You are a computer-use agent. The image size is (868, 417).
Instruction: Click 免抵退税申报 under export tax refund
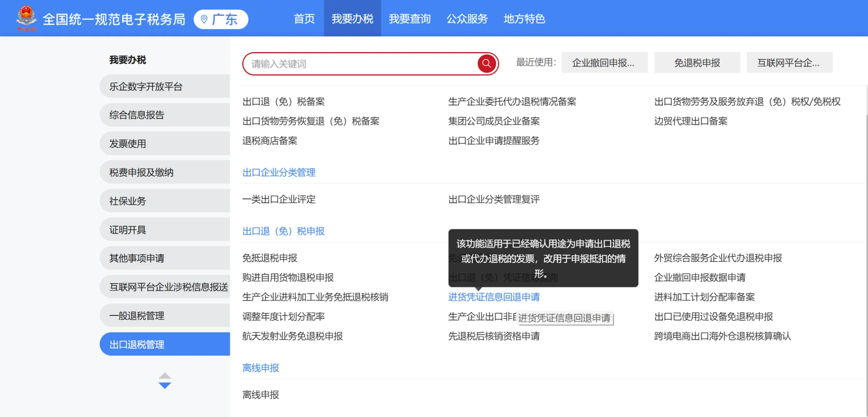(x=270, y=258)
